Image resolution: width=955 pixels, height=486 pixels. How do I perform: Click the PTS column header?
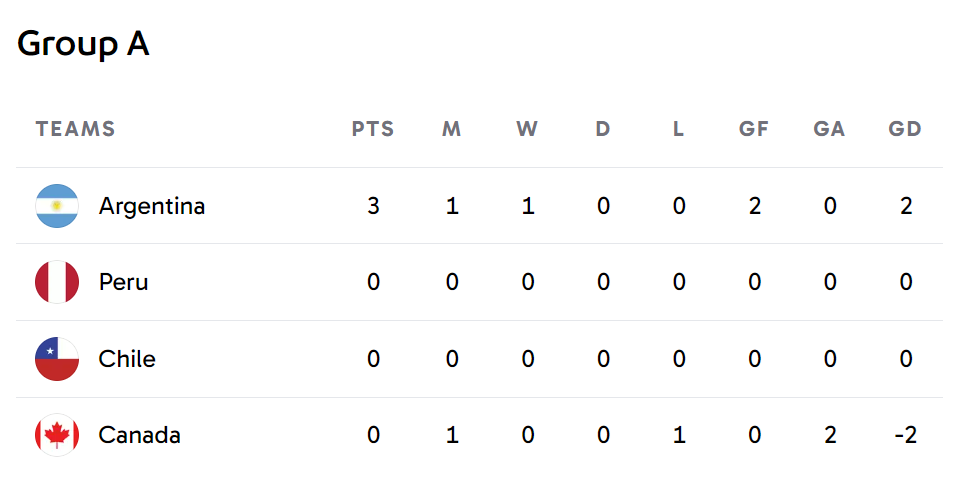373,129
